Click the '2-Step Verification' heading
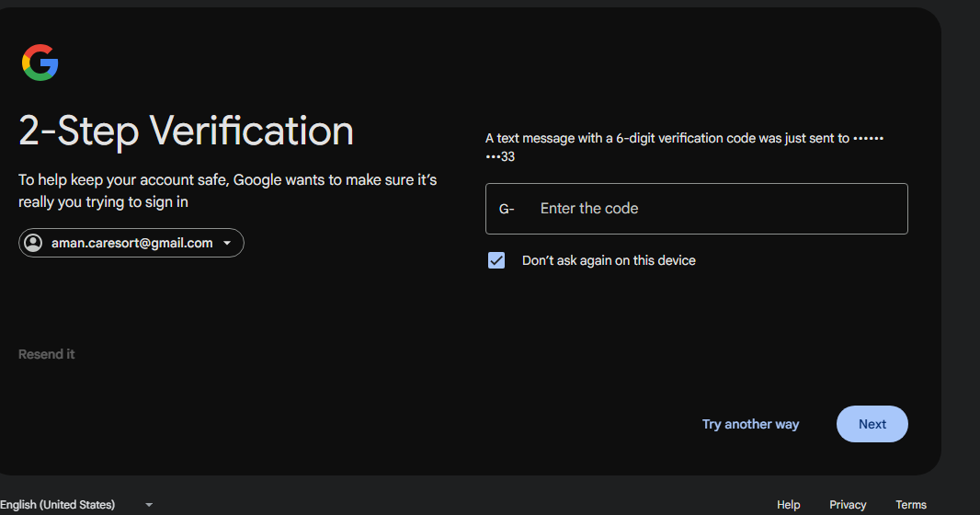The width and height of the screenshot is (980, 515). pyautogui.click(x=187, y=132)
